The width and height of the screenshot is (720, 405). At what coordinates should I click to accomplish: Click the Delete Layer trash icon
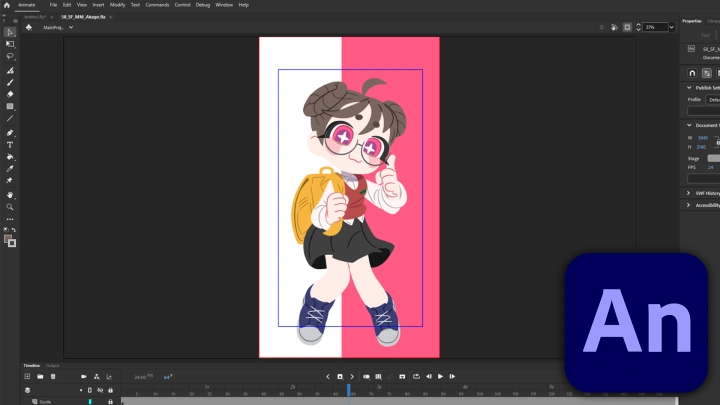[53, 377]
